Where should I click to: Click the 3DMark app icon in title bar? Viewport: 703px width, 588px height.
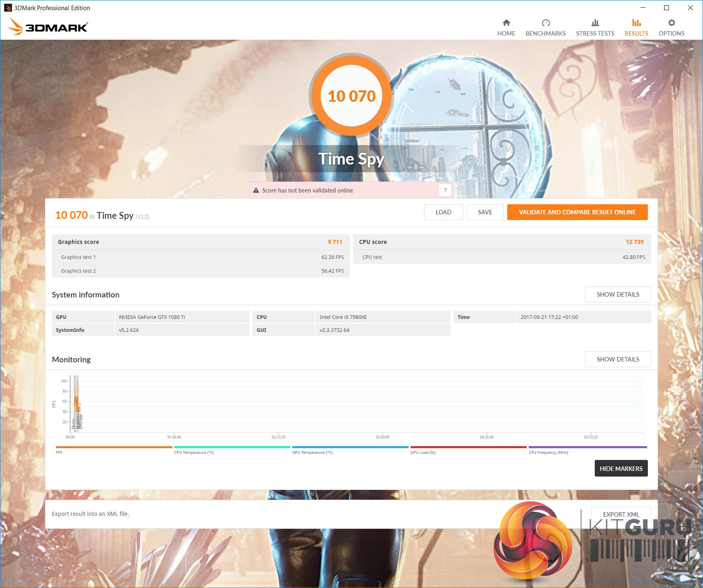pyautogui.click(x=8, y=8)
